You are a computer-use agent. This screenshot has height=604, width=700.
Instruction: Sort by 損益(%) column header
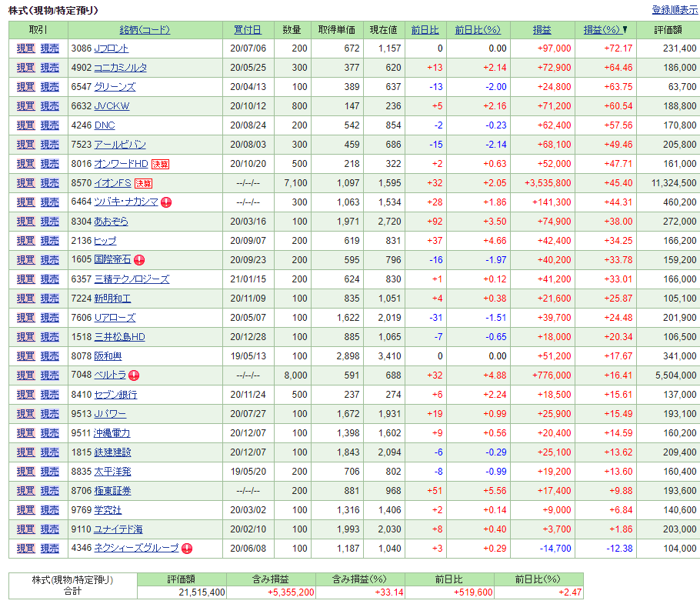click(x=602, y=30)
